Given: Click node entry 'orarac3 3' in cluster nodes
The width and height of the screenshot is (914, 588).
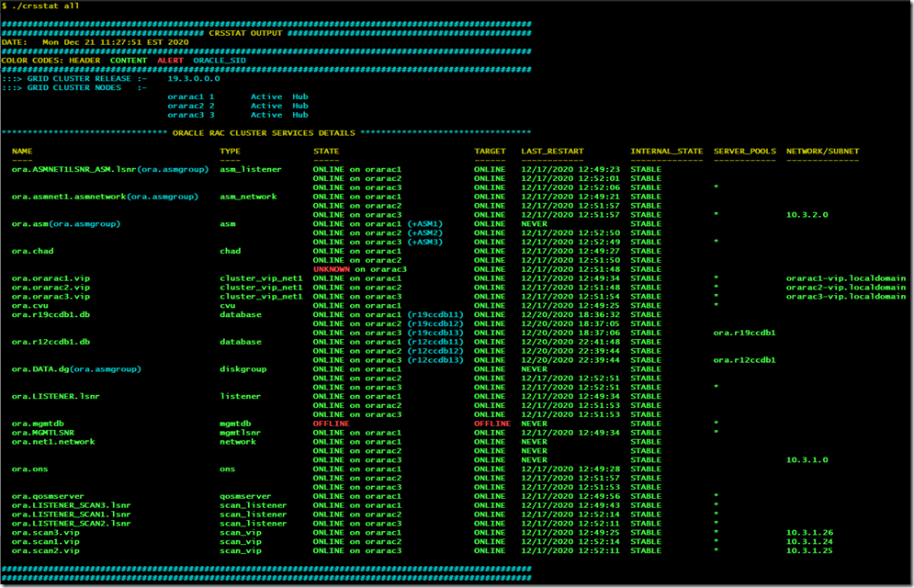Looking at the screenshot, I should point(191,115).
